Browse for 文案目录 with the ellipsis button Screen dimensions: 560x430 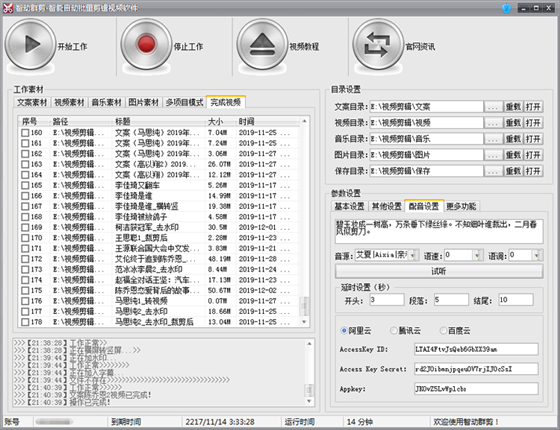click(x=493, y=107)
